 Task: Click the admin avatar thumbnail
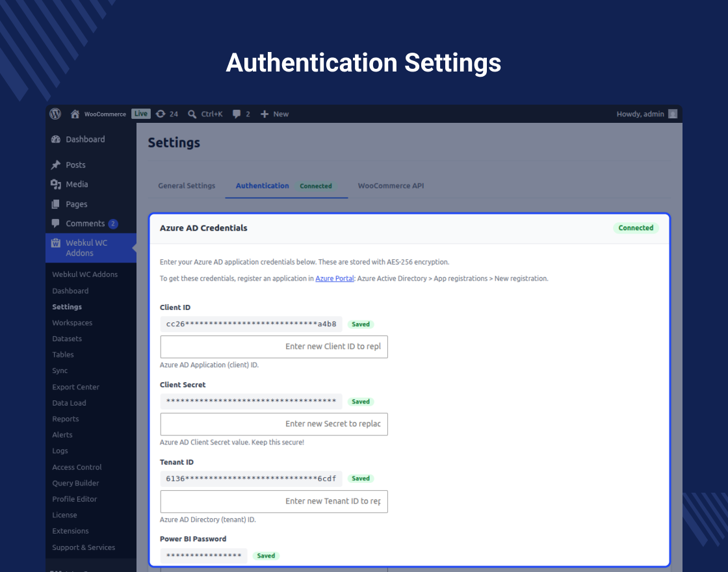pyautogui.click(x=672, y=114)
